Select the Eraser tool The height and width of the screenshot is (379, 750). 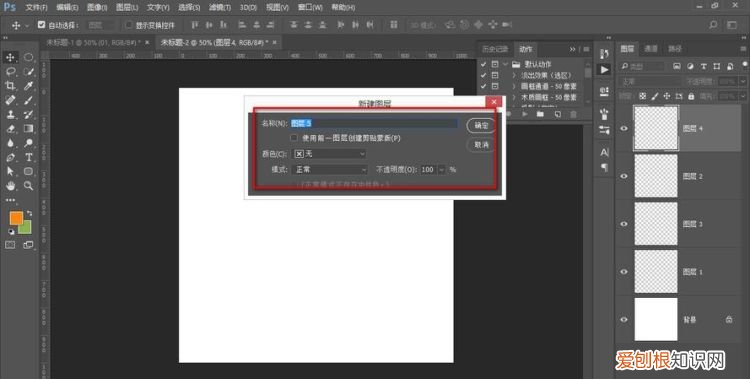tap(10, 129)
